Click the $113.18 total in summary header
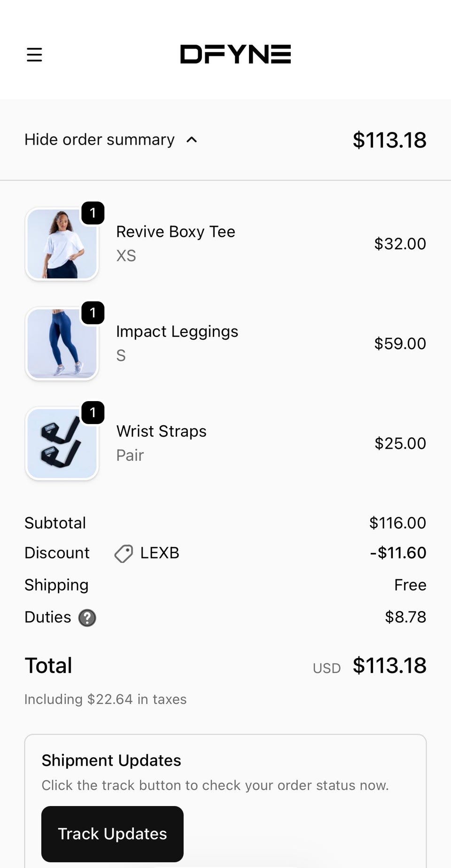The image size is (451, 868). 389,140
